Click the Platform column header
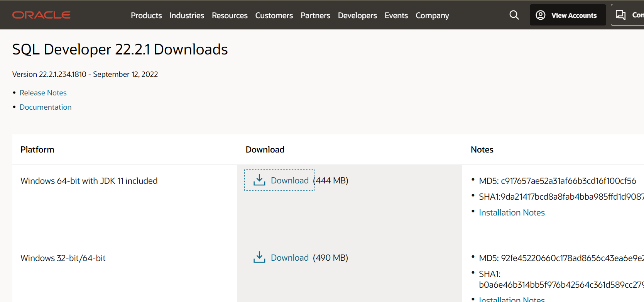Viewport: 644px width, 302px height. (37, 149)
